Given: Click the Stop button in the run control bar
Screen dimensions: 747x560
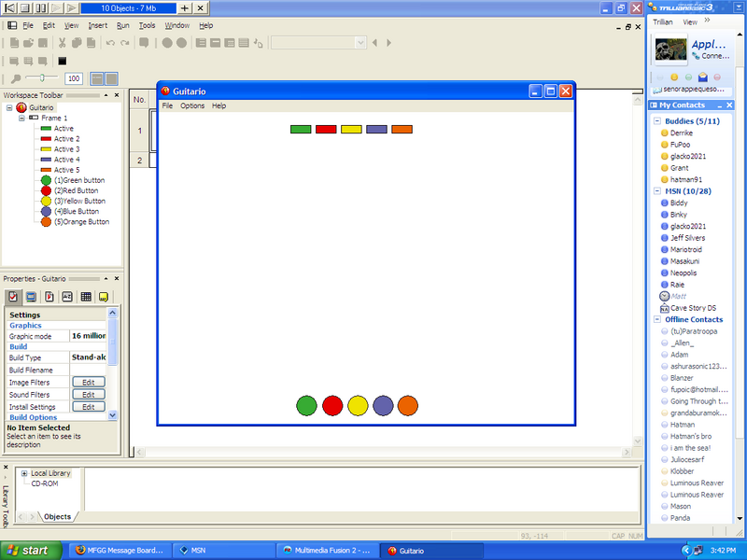Looking at the screenshot, I should (25, 7).
